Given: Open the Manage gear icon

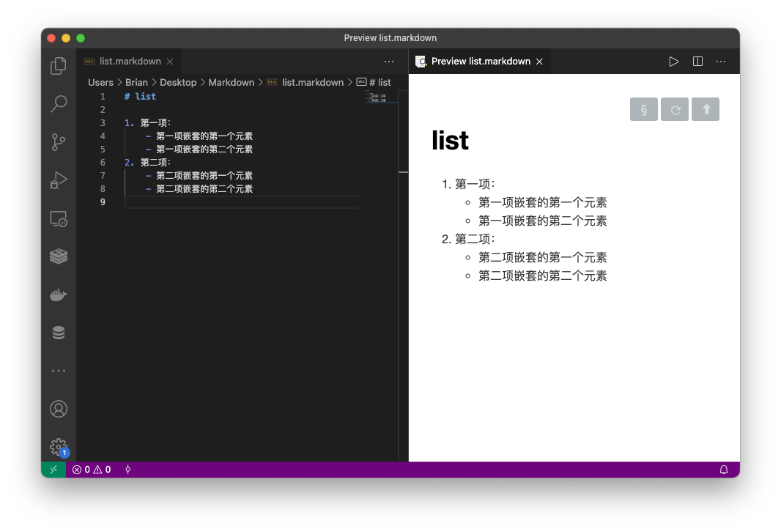Looking at the screenshot, I should (59, 447).
